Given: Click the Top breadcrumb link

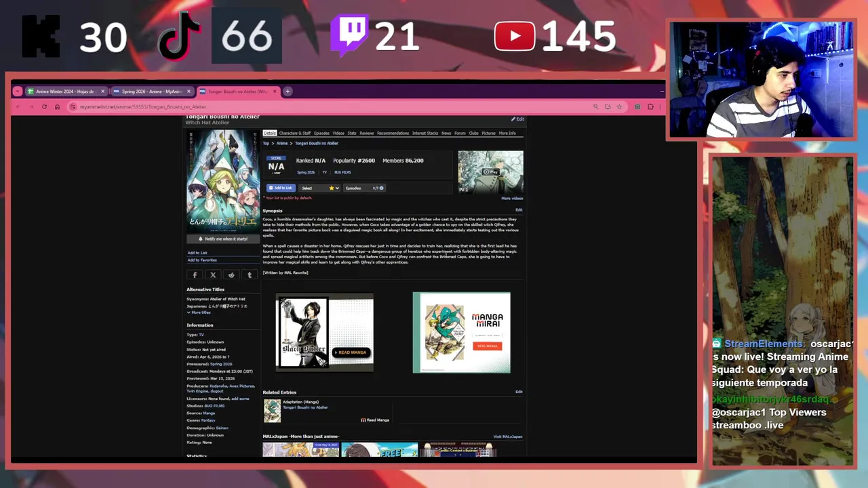Looking at the screenshot, I should point(266,143).
